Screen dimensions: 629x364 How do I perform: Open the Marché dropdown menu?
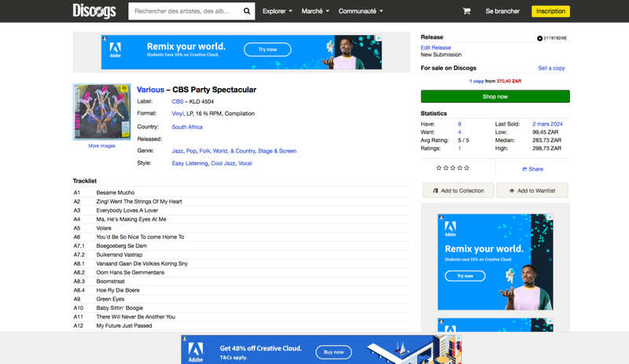[315, 11]
